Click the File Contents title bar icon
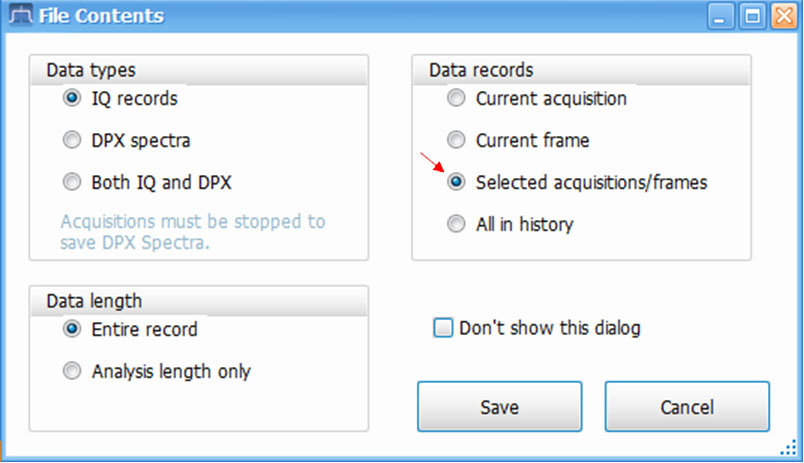 coord(17,16)
